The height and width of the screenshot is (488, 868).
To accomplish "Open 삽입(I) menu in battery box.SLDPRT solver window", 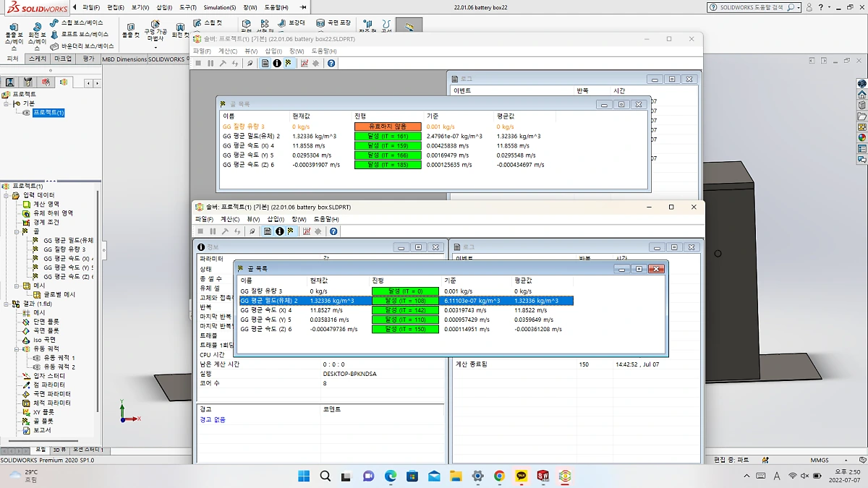I will (x=276, y=219).
